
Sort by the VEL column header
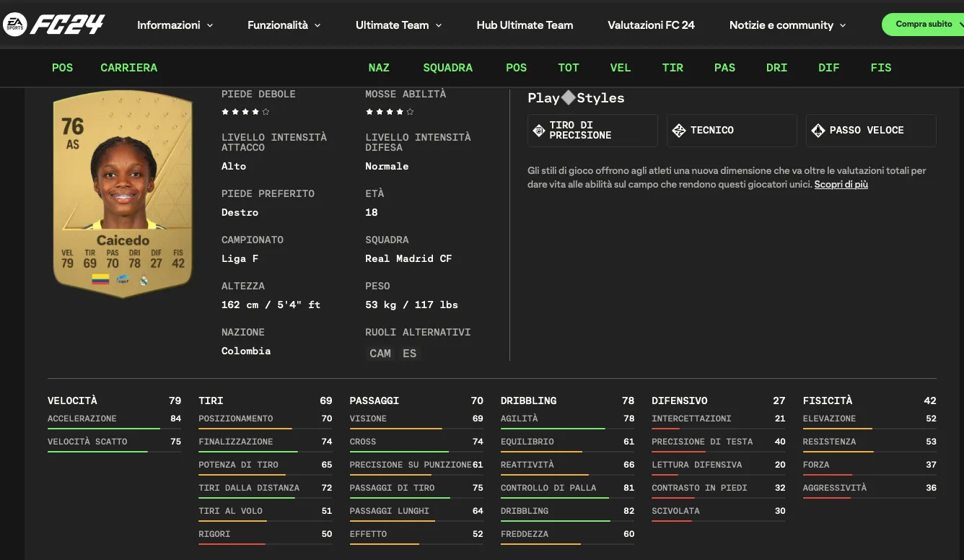click(621, 68)
